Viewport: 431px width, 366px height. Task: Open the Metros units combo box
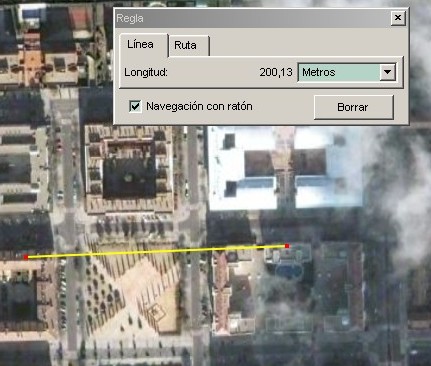[x=347, y=72]
